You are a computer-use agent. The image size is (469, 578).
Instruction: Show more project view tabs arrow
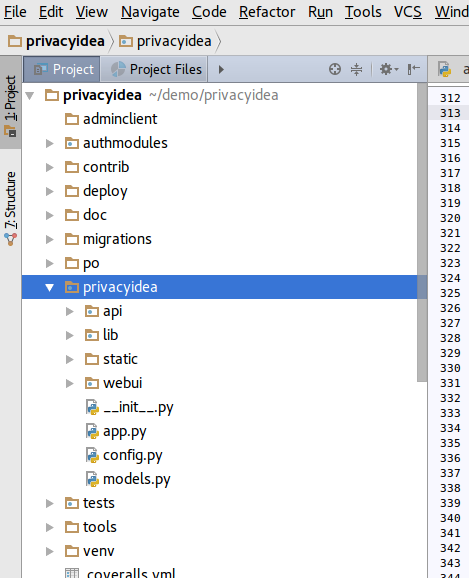[221, 69]
